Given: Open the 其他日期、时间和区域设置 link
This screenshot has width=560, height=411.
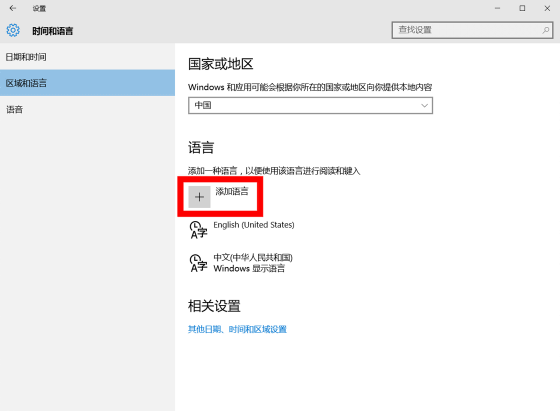Looking at the screenshot, I should [238, 329].
